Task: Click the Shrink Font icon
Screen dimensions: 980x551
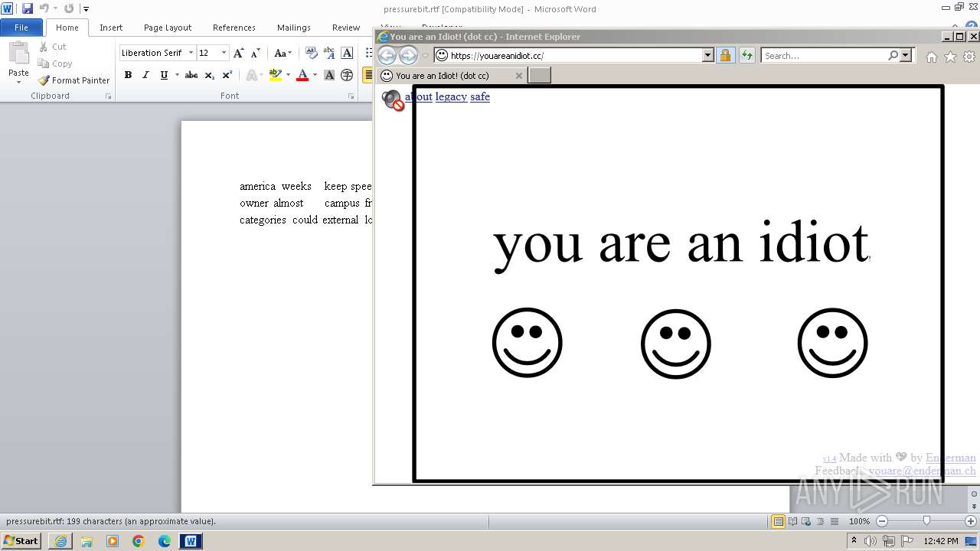Action: point(256,53)
